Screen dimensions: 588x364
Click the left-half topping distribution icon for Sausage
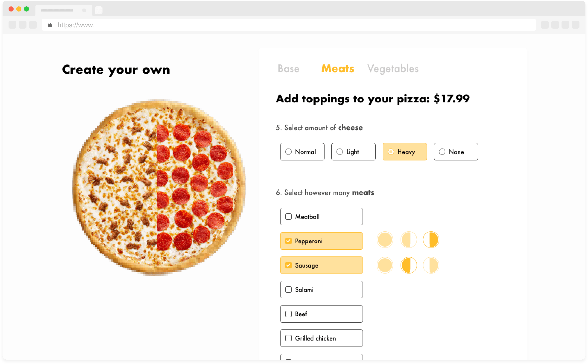(408, 265)
